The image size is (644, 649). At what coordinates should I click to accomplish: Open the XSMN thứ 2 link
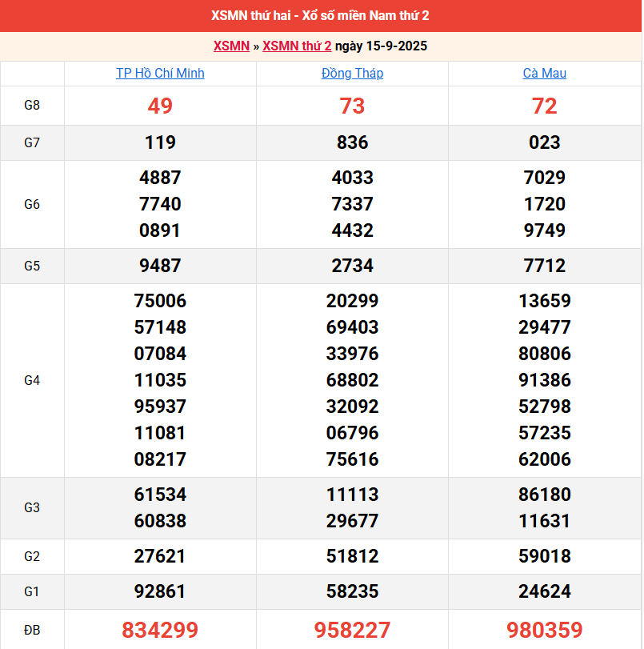point(297,46)
